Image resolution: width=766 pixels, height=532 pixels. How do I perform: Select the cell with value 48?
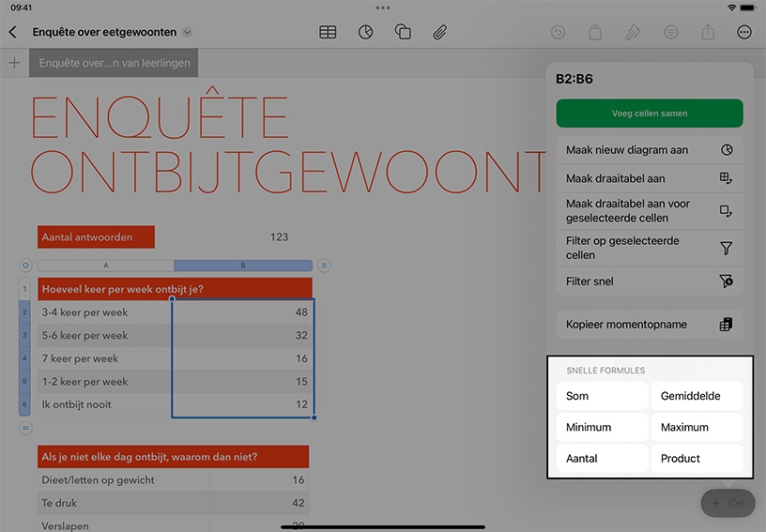(x=242, y=312)
